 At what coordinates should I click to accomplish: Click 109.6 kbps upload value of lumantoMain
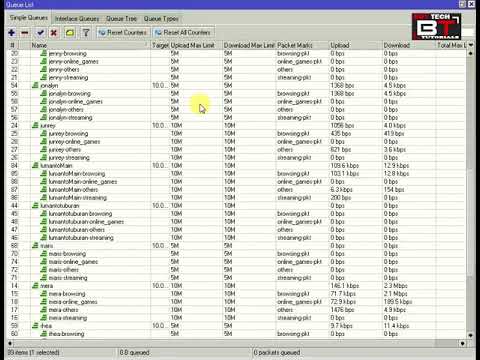coord(345,165)
